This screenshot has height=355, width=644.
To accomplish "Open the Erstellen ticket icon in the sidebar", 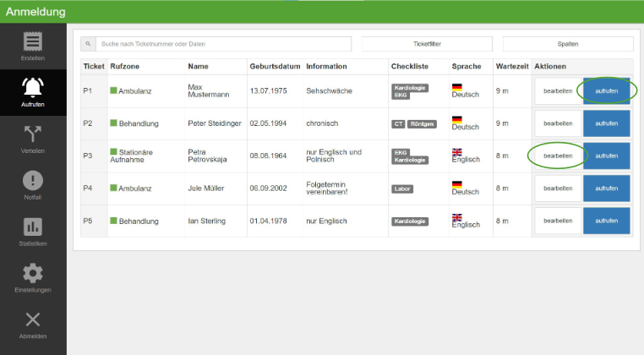I will click(x=33, y=41).
